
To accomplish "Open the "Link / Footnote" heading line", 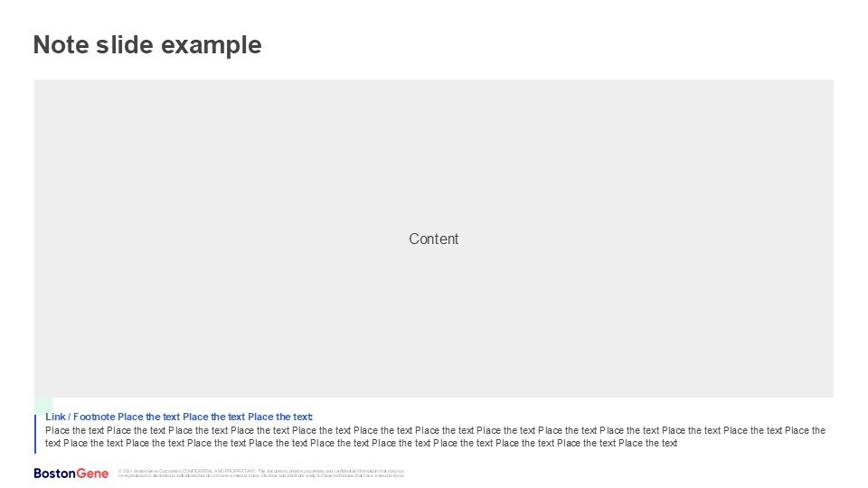I will [x=179, y=417].
